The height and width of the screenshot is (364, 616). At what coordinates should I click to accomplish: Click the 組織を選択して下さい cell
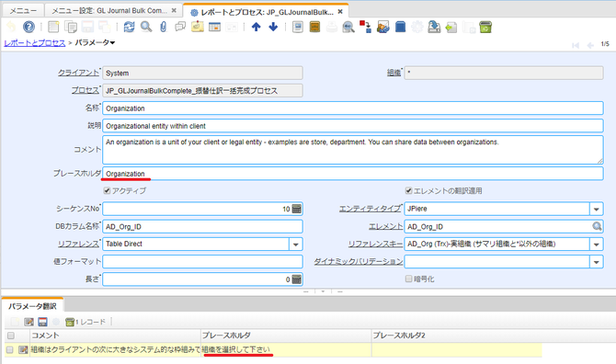tap(286, 349)
